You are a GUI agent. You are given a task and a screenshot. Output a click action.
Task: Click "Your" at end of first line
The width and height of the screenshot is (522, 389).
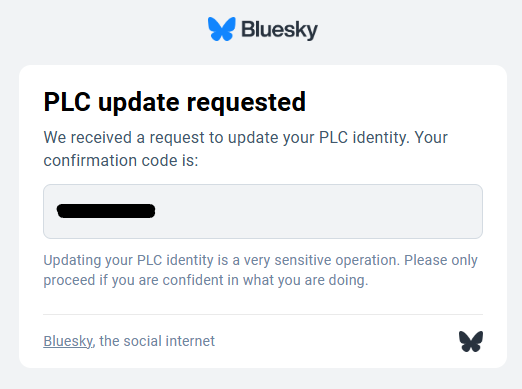click(x=431, y=137)
